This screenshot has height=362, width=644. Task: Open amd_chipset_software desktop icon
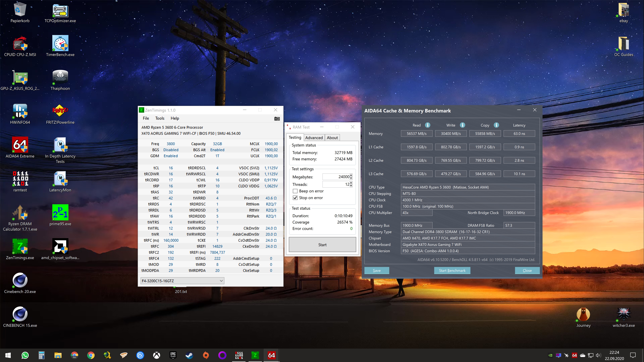click(x=60, y=249)
